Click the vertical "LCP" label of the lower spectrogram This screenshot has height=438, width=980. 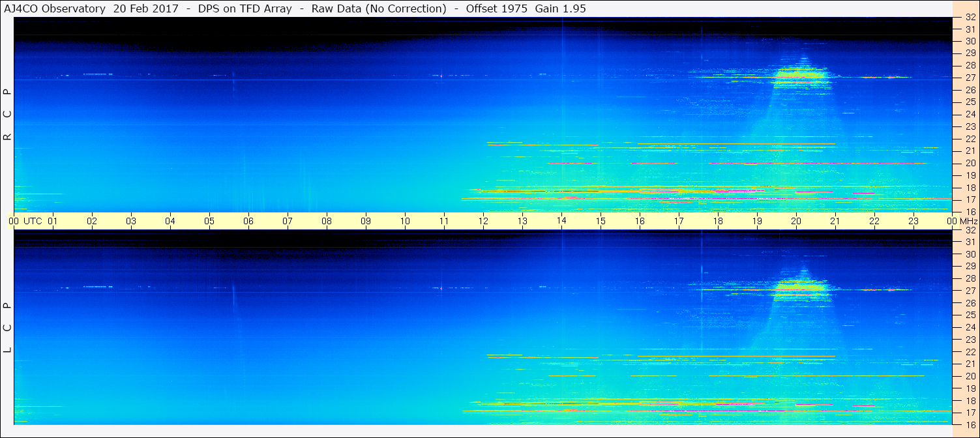tap(8, 327)
